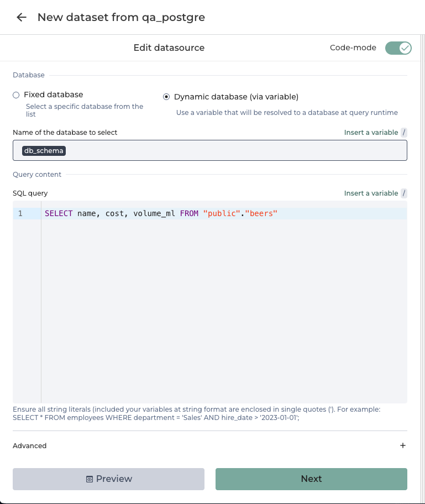The width and height of the screenshot is (425, 504).
Task: Click Insert a variable above SQL query
Action: (371, 193)
